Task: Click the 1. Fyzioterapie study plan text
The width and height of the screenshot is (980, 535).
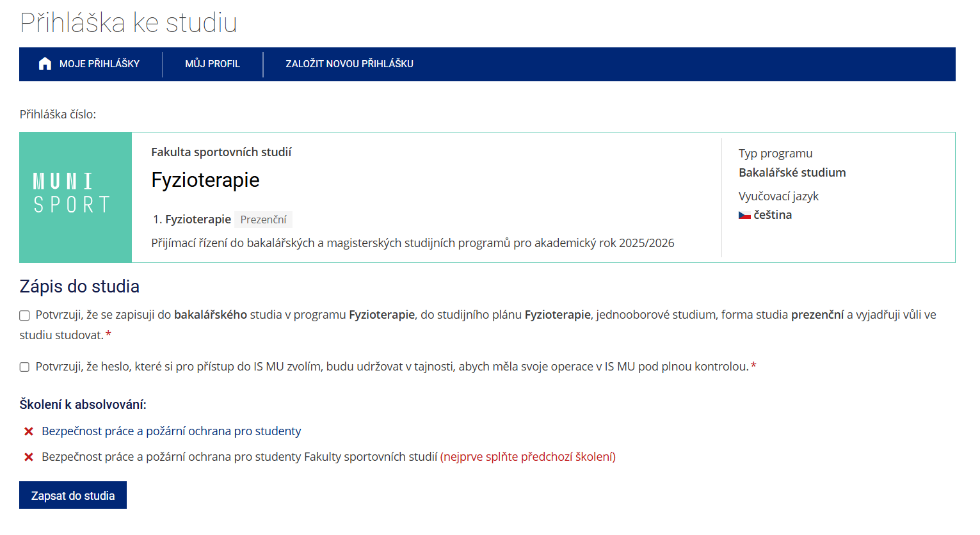Action: pyautogui.click(x=191, y=220)
